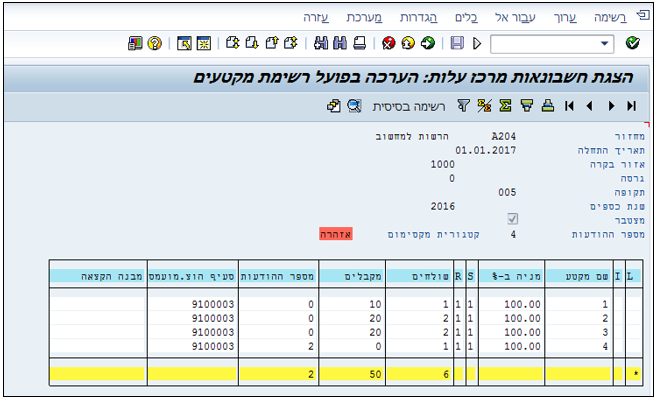Open the כלים menu

pos(466,18)
